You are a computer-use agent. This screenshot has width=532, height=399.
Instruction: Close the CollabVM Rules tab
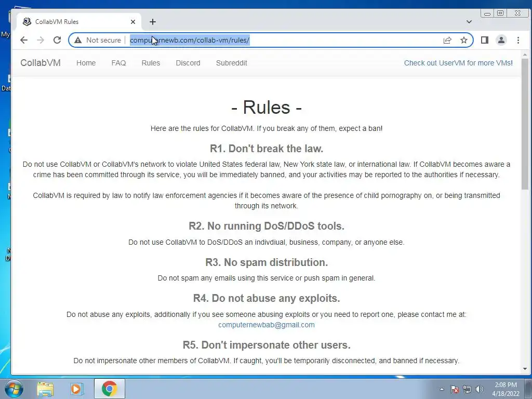pyautogui.click(x=133, y=22)
